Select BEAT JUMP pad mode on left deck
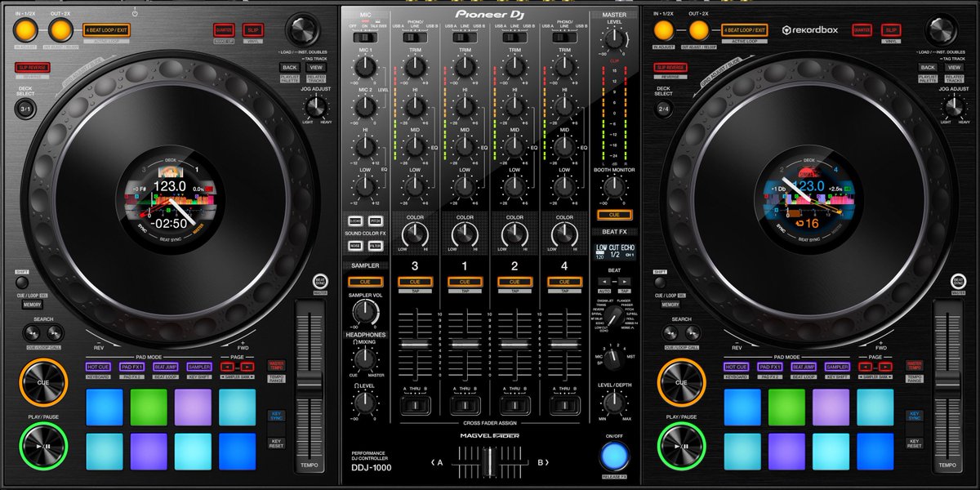The image size is (980, 490). pos(165,367)
